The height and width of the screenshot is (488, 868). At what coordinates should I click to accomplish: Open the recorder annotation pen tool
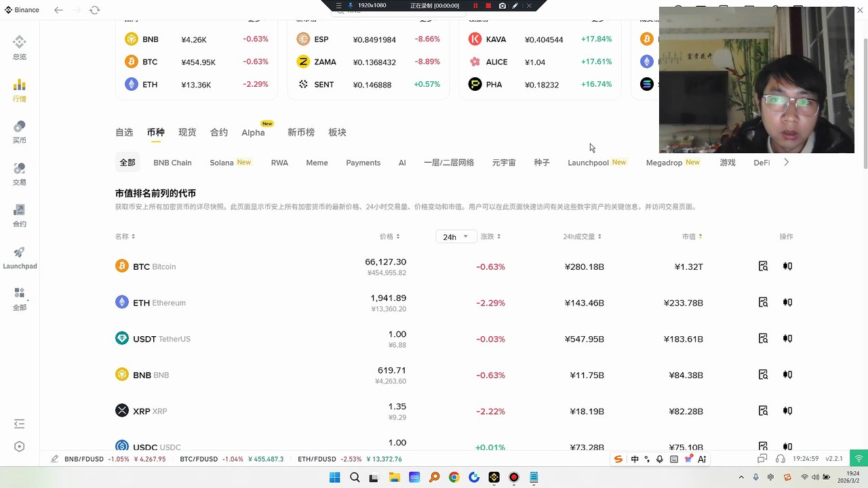pos(515,5)
